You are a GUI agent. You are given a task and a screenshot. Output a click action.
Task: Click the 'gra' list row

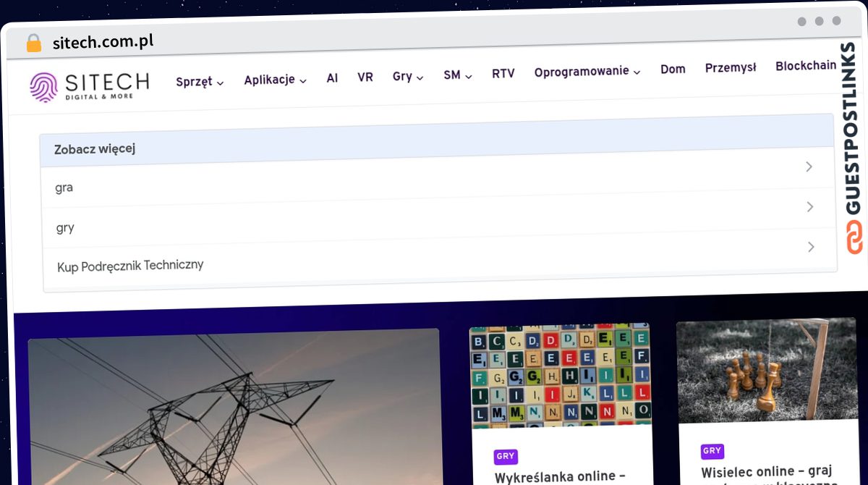[x=438, y=177]
